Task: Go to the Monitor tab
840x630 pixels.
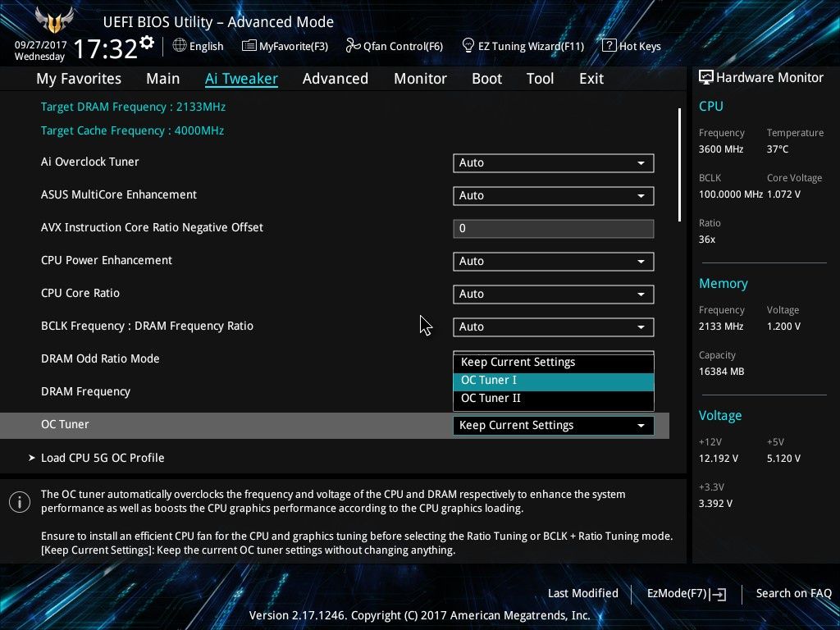Action: 420,79
